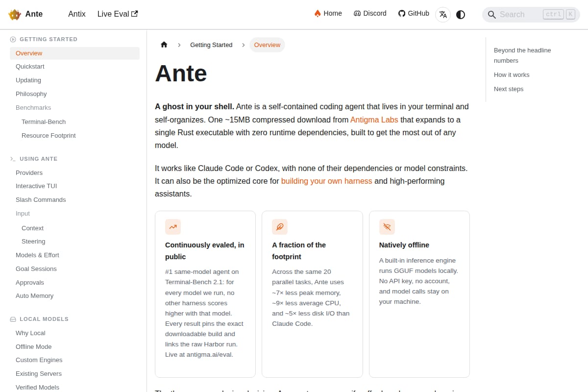This screenshot has width=588, height=392.
Task: Click the A fraction of the footprint heading
Action: [x=299, y=251]
